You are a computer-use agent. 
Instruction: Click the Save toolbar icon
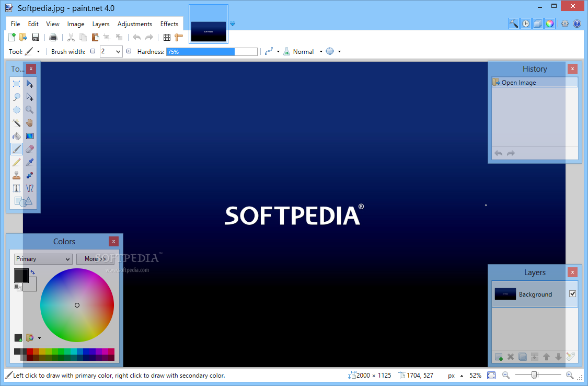35,37
